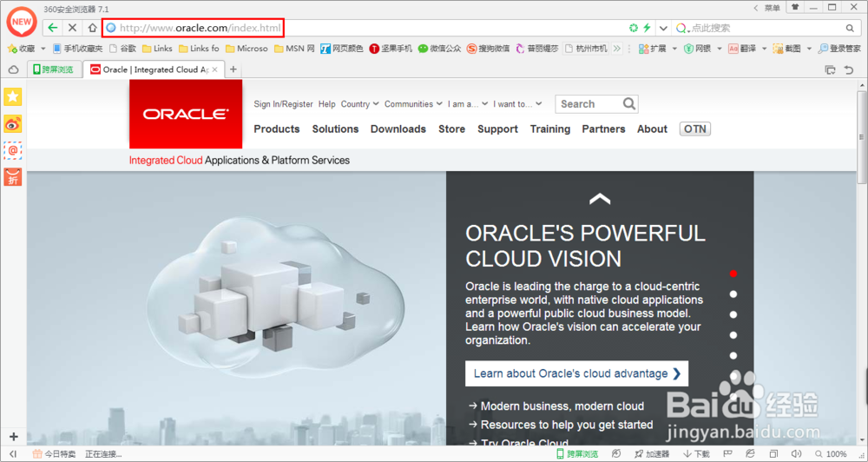
Task: Select the fifth carousel dot
Action: click(x=733, y=355)
